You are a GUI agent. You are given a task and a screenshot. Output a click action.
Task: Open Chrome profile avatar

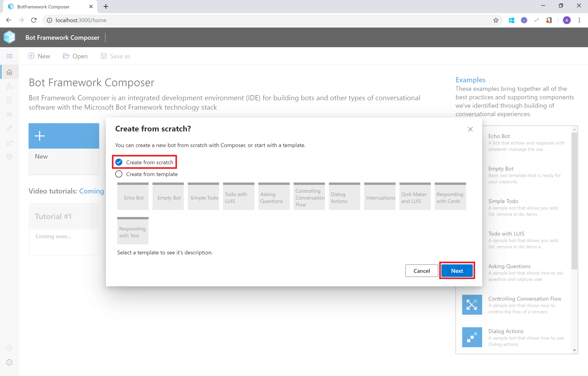click(566, 20)
